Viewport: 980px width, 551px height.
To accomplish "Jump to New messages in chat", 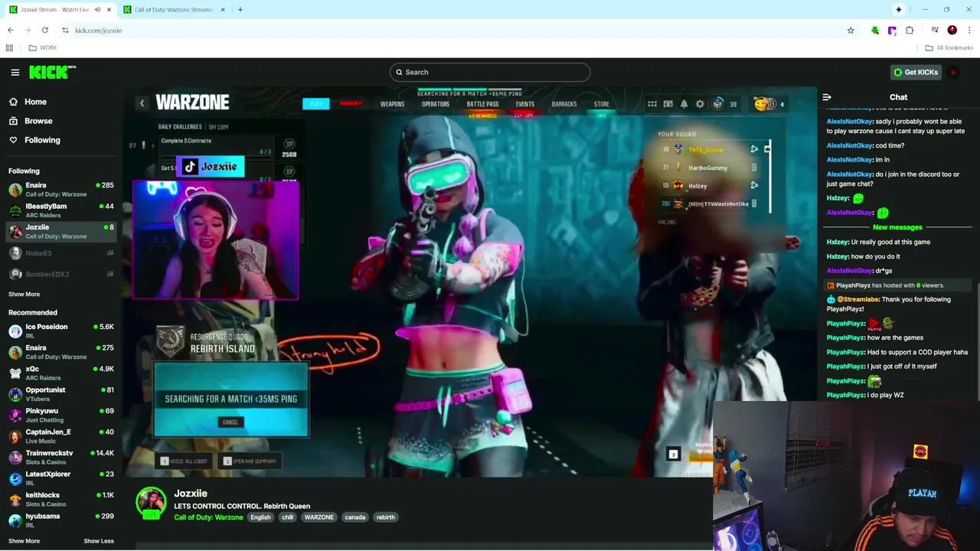I will tap(897, 227).
